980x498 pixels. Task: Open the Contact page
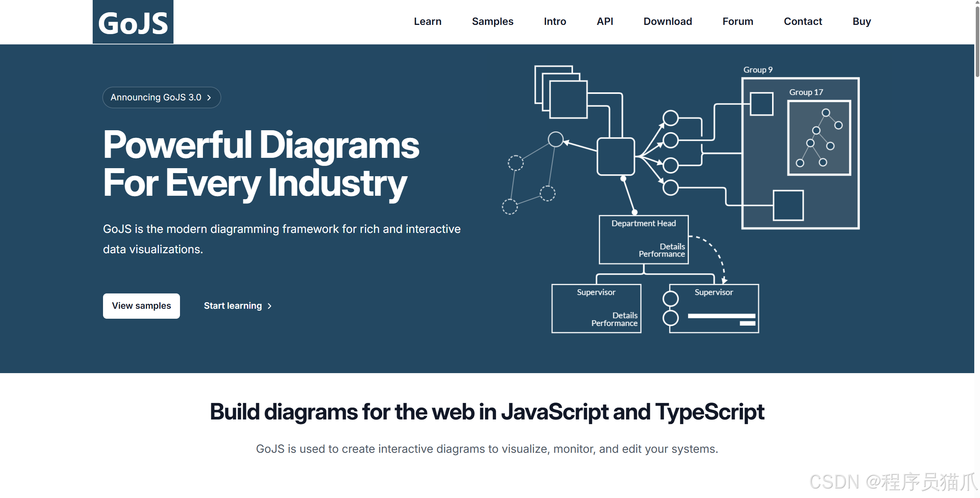click(803, 21)
